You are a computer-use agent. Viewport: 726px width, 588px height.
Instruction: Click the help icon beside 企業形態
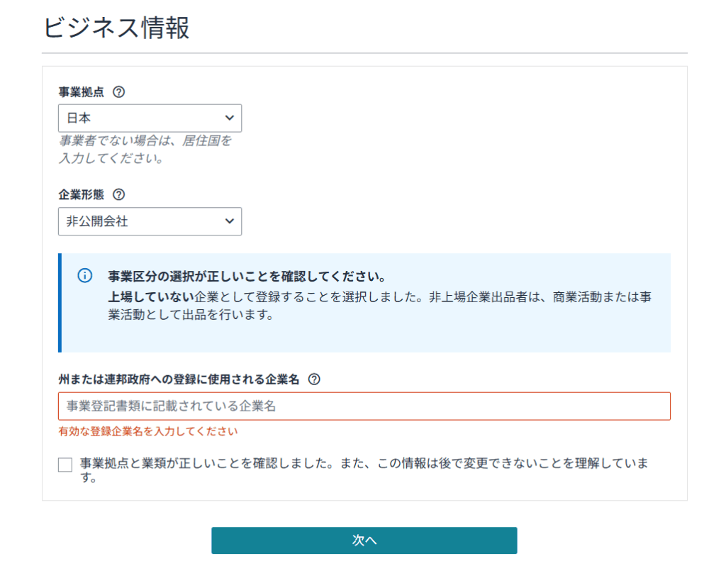119,194
